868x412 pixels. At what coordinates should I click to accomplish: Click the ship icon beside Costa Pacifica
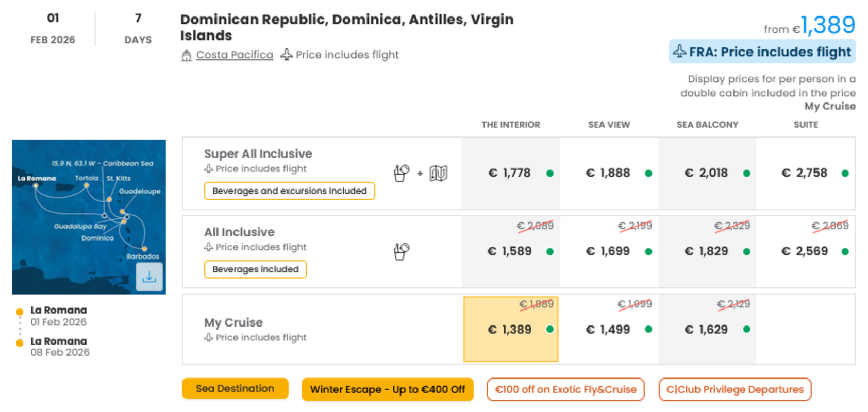tap(186, 55)
